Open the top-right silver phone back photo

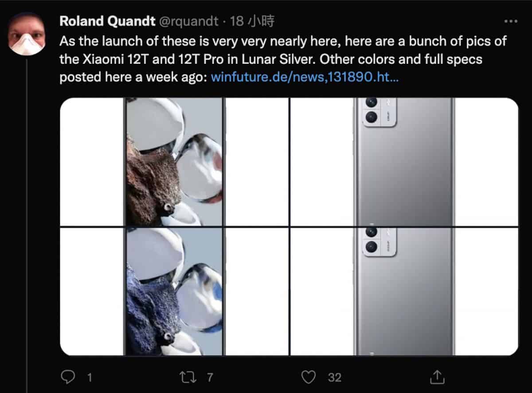coord(404,162)
